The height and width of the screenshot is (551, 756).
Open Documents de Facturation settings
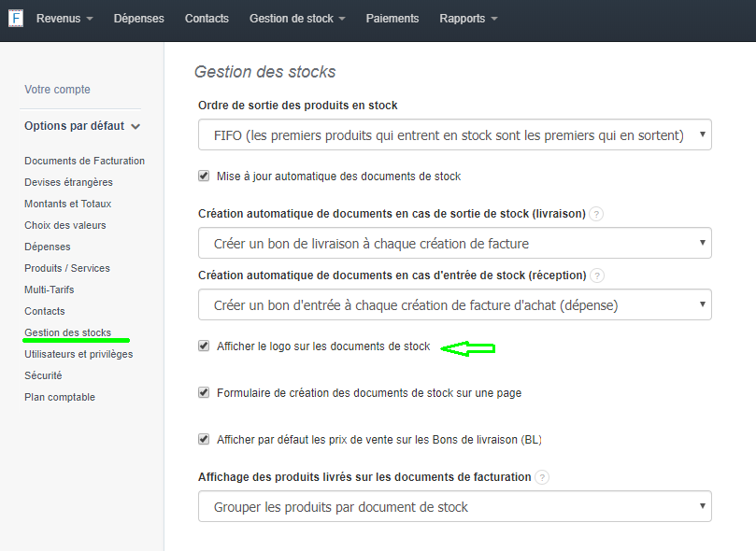click(x=84, y=161)
